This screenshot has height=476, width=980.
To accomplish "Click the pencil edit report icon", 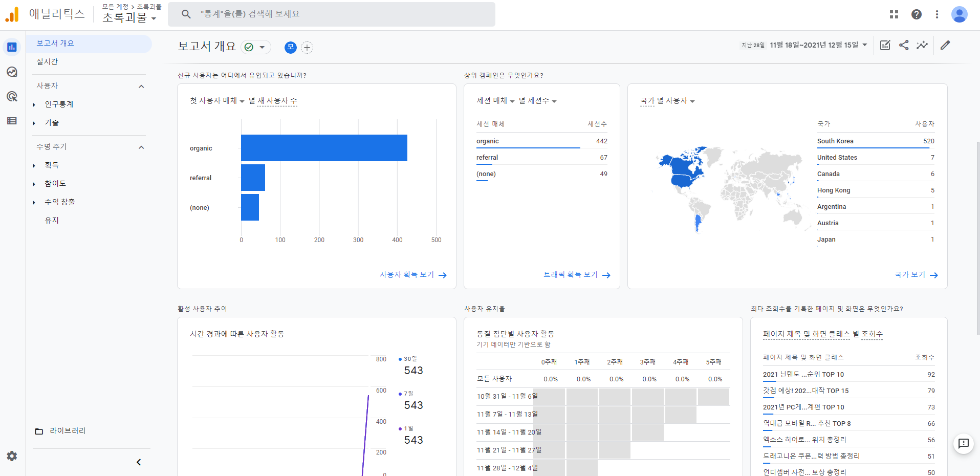I will (x=945, y=45).
